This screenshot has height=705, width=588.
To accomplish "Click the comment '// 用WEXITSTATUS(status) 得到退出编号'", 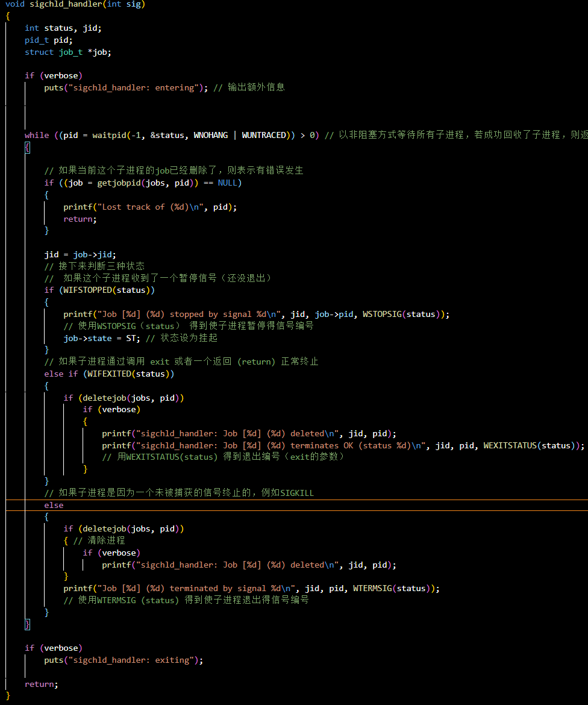I will point(223,457).
